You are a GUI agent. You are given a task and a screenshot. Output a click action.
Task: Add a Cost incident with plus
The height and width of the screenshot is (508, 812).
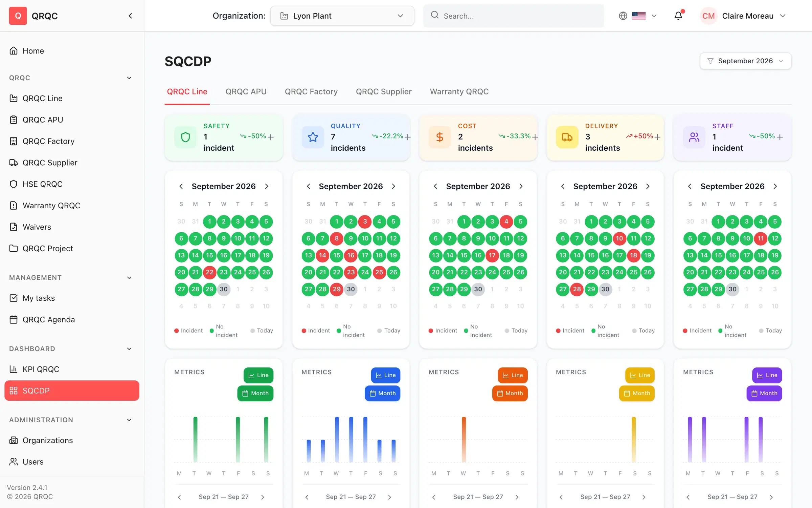tap(535, 137)
